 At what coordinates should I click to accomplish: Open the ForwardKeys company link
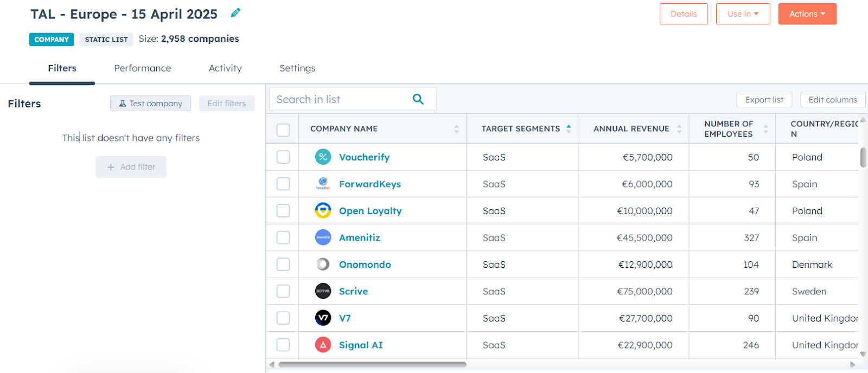click(370, 184)
